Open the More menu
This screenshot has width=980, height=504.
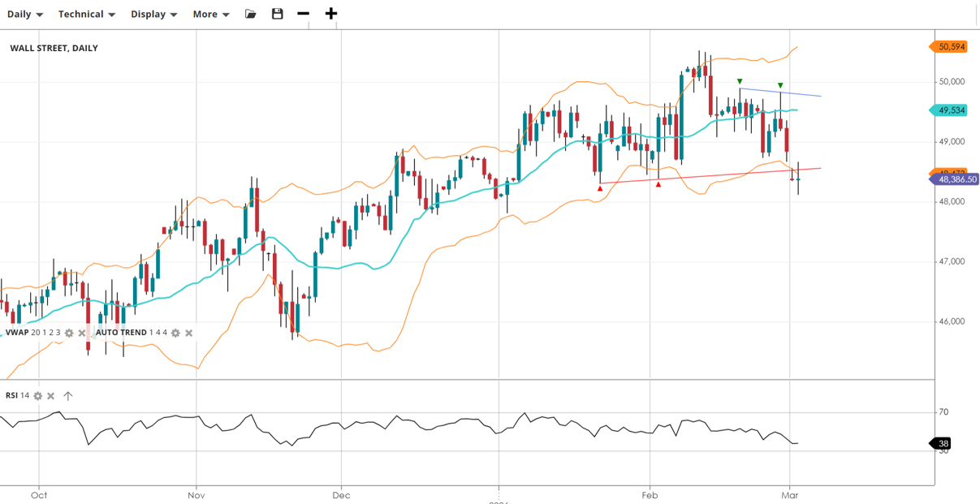[x=210, y=14]
